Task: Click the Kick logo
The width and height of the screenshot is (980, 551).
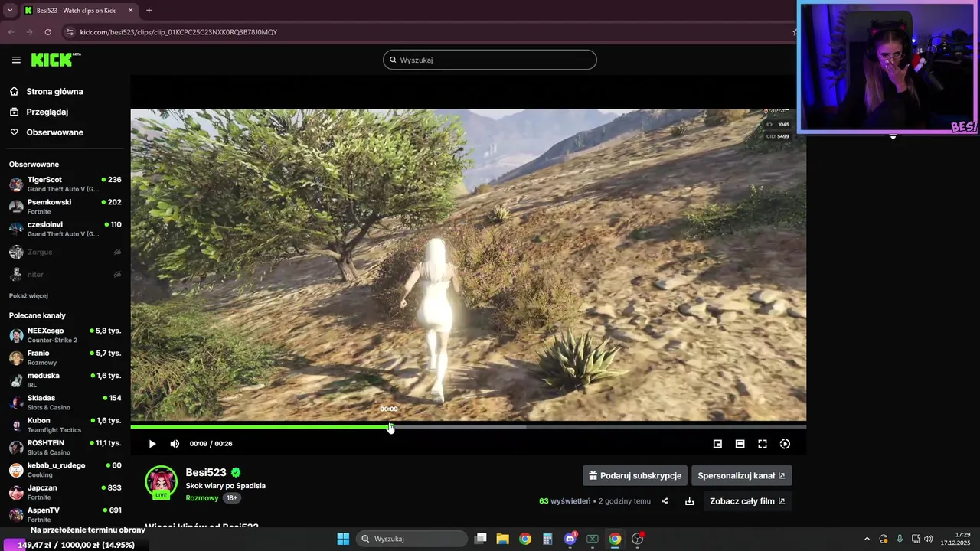Action: coord(56,60)
